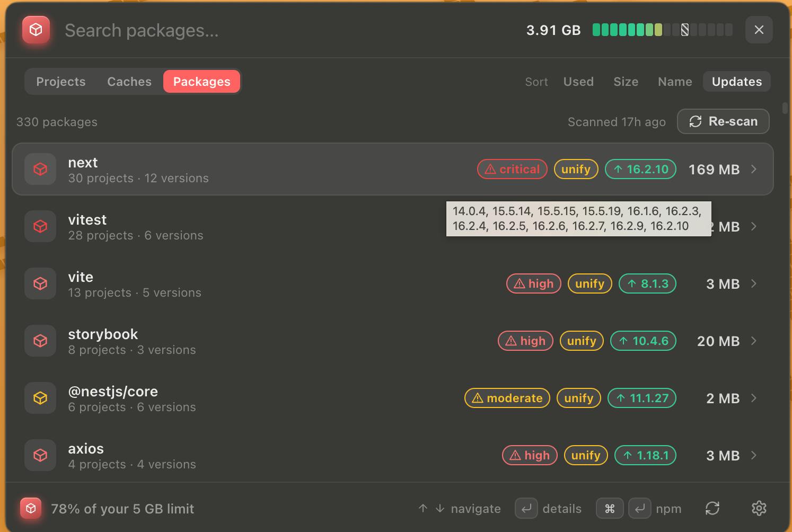Click the 11.1.27 update badge
The width and height of the screenshot is (792, 532).
click(641, 398)
